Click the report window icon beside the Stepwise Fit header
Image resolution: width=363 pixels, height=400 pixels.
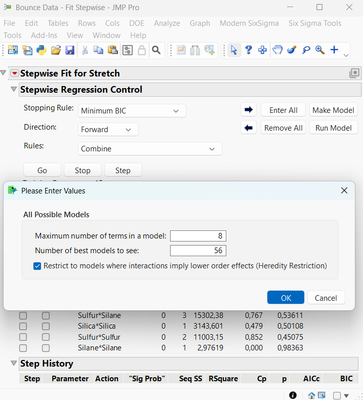354,73
